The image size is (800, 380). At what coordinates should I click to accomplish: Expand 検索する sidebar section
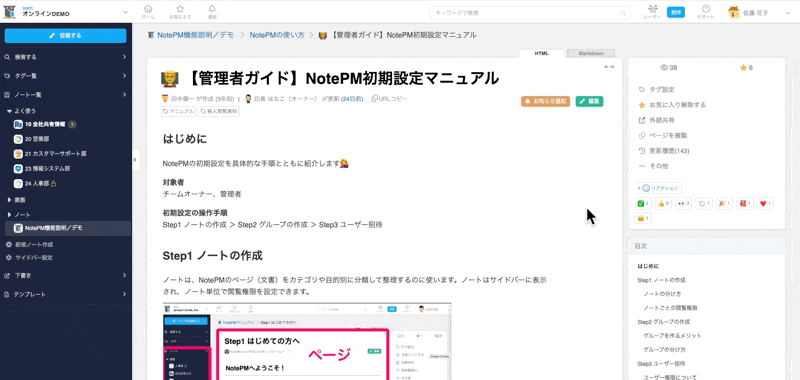point(65,57)
